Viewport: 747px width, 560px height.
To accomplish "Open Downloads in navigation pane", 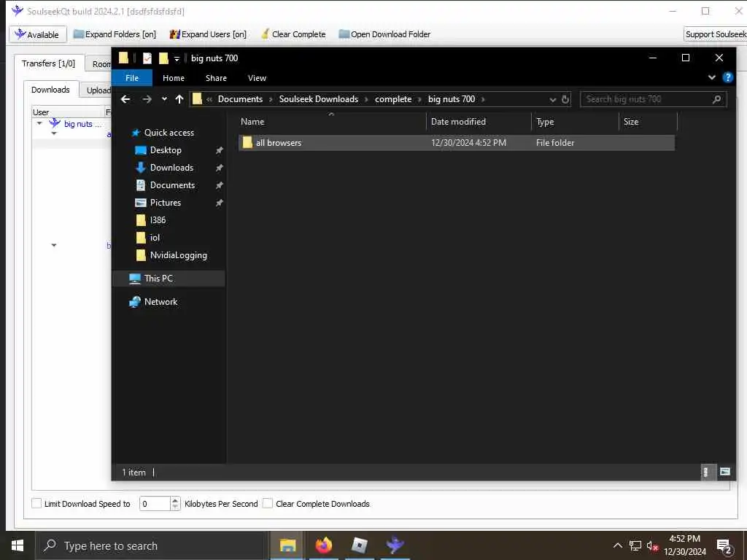I will click(171, 168).
